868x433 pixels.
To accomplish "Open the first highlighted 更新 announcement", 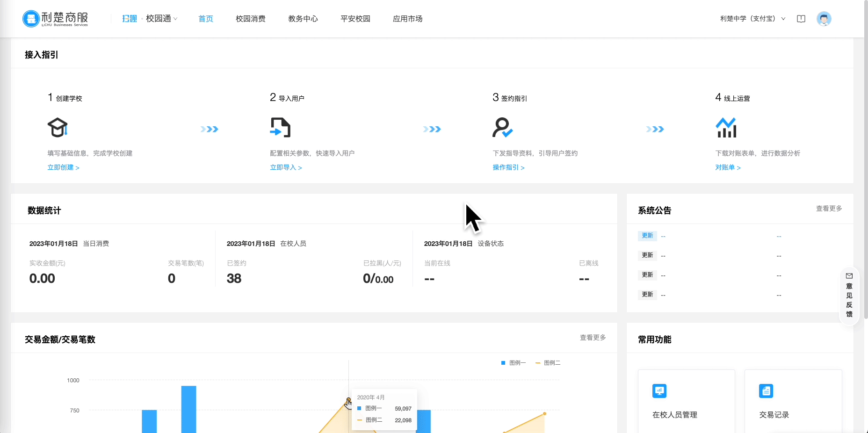I will coord(647,236).
